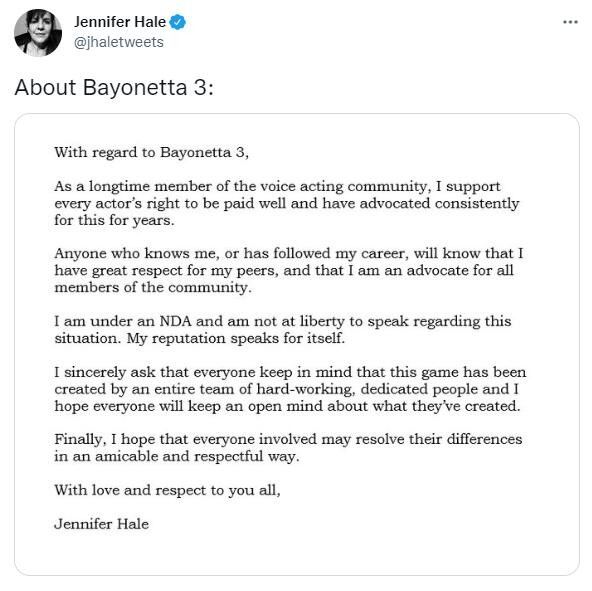The width and height of the screenshot is (592, 591).
Task: Open the tweet's three-dot more menu
Action: [x=570, y=22]
